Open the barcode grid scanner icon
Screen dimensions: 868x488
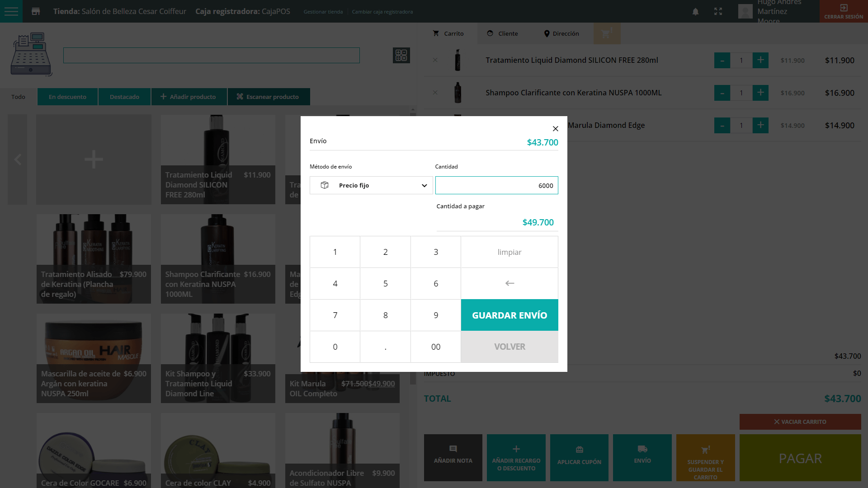(401, 55)
